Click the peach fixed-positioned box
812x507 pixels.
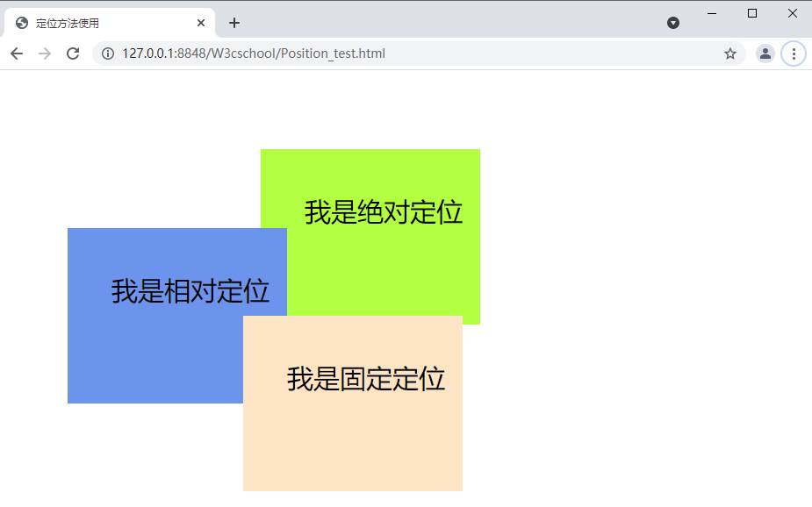351,439
